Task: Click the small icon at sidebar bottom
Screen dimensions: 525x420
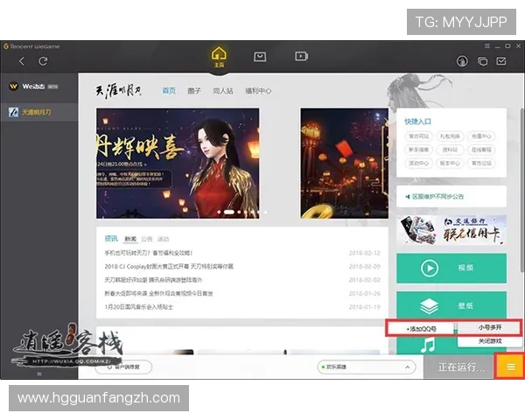Action: (x=39, y=374)
